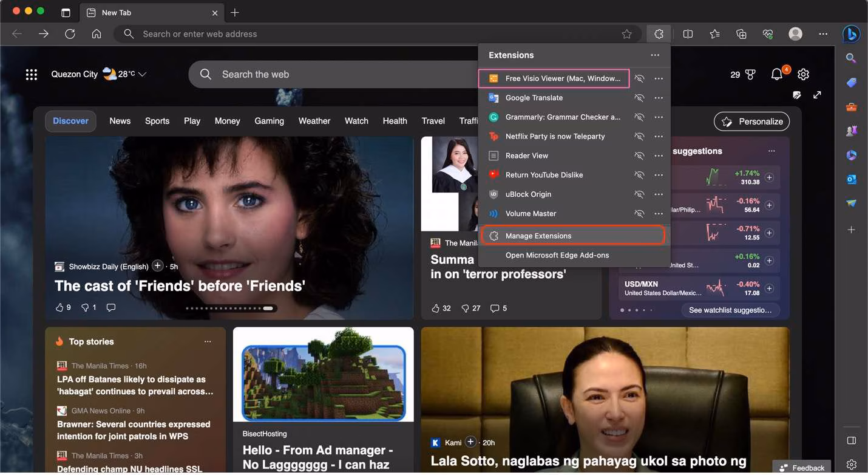Open the Discover tab

coord(70,121)
